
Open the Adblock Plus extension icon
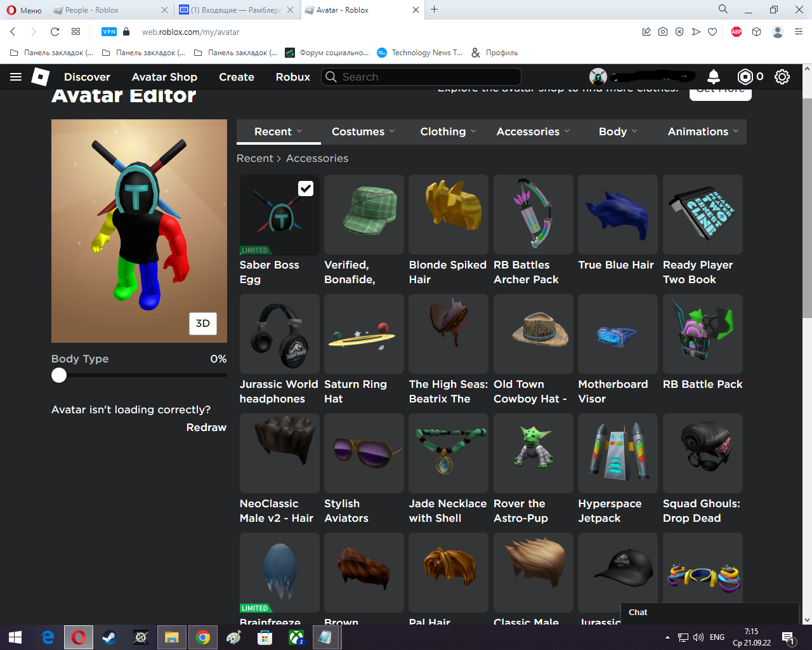(737, 32)
